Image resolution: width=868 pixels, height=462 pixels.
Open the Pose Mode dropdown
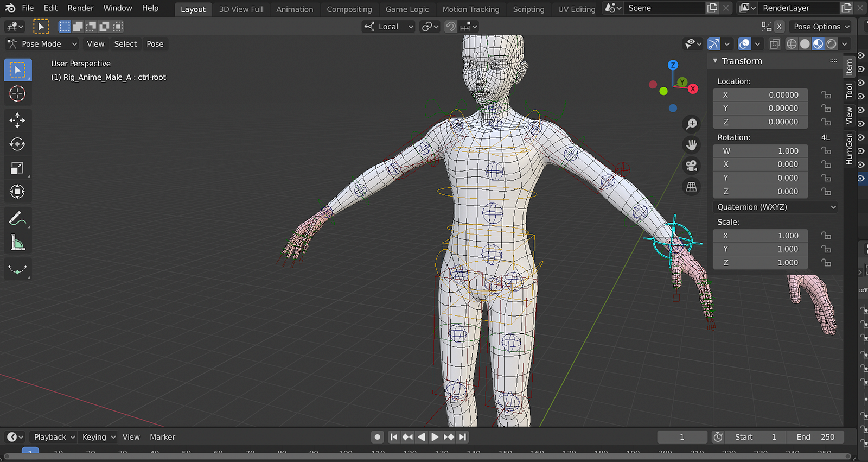[42, 44]
